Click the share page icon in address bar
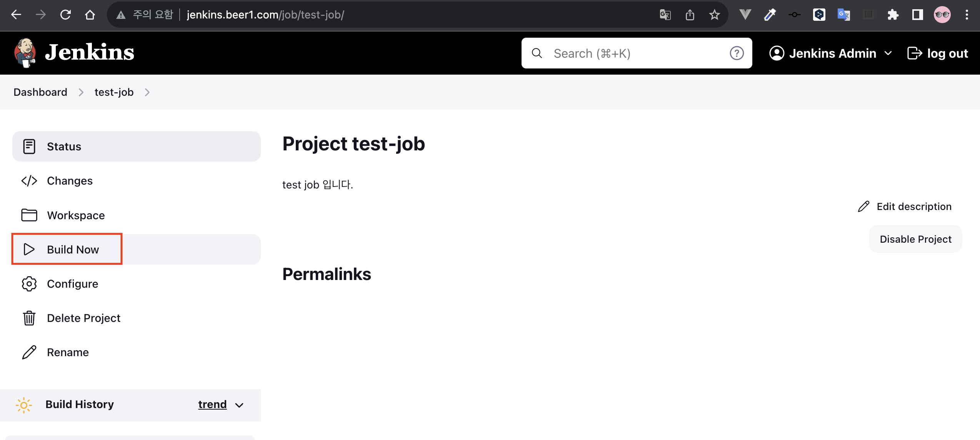Viewport: 980px width, 440px height. pyautogui.click(x=690, y=15)
